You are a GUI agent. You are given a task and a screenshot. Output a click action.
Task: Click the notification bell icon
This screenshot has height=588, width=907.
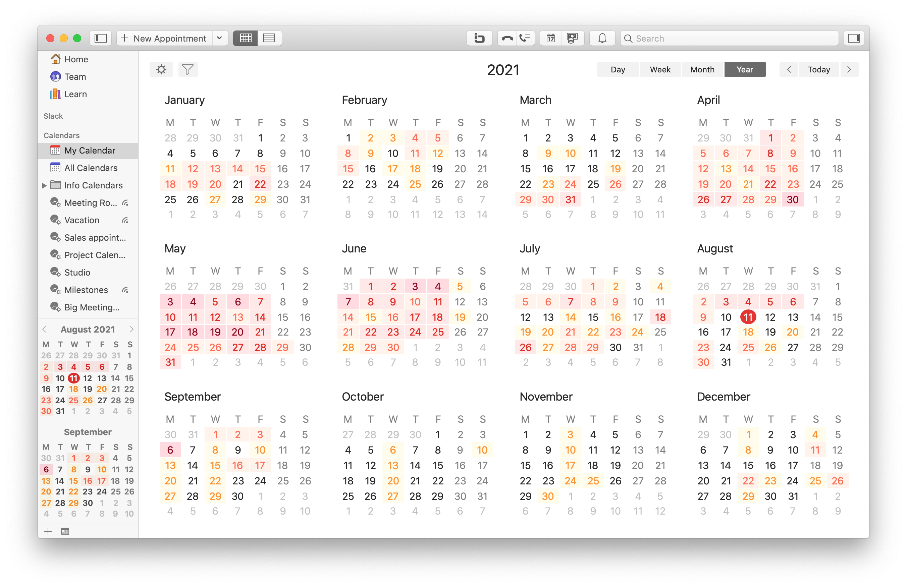[x=601, y=38]
